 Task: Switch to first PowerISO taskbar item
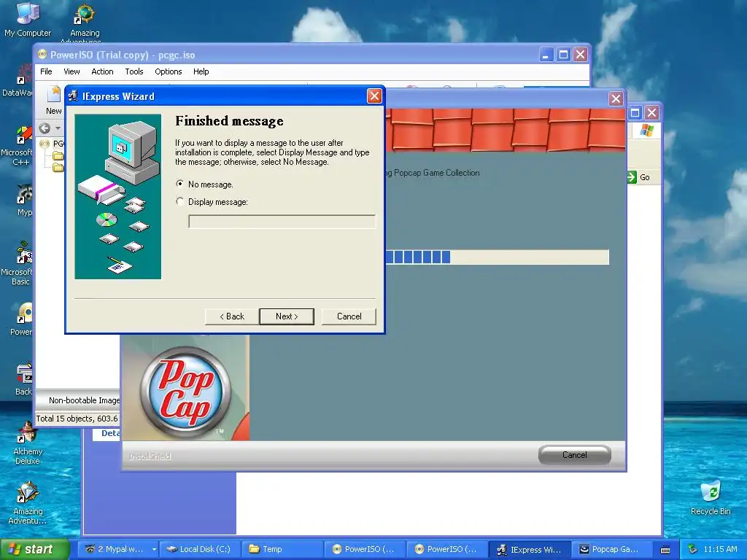pos(365,549)
